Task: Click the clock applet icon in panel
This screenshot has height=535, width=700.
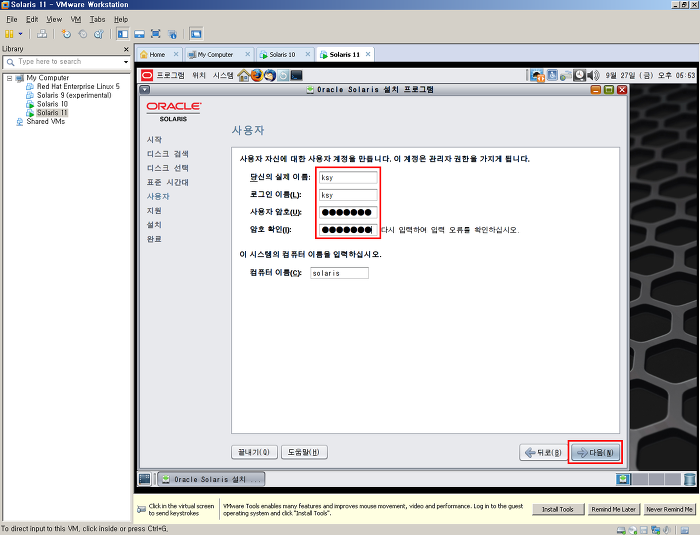Action: click(x=579, y=75)
